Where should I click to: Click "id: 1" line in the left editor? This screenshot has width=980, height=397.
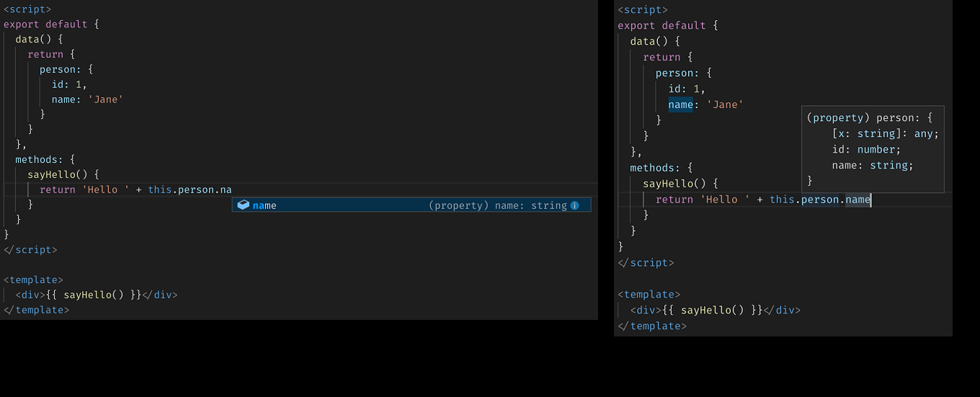pos(69,84)
